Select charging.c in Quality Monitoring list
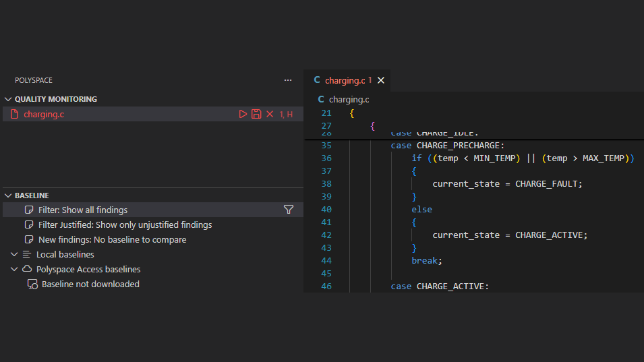 [44, 114]
